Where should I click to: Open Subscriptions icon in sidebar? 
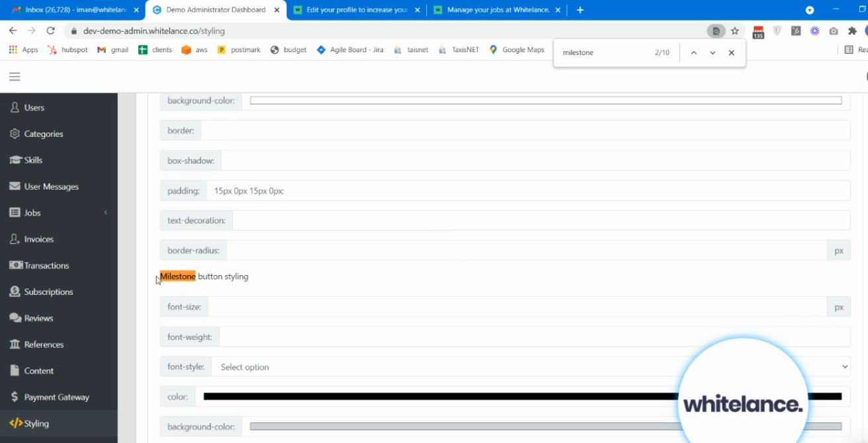[x=15, y=292]
